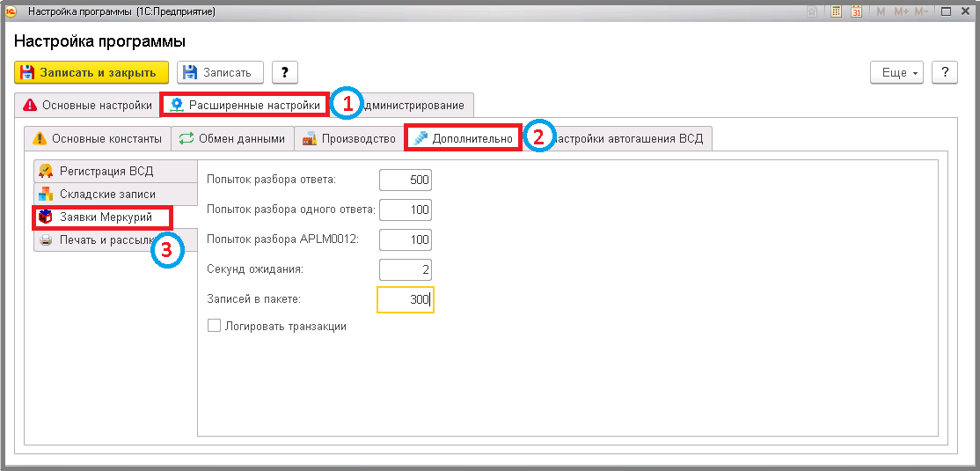
Task: Switch to Расширенные настройки tab
Action: click(245, 105)
